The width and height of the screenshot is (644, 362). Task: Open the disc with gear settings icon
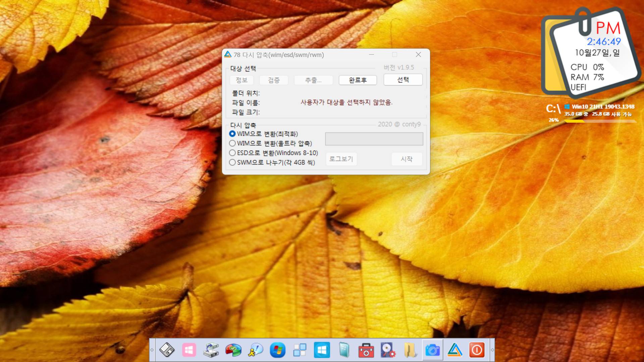pos(388,350)
